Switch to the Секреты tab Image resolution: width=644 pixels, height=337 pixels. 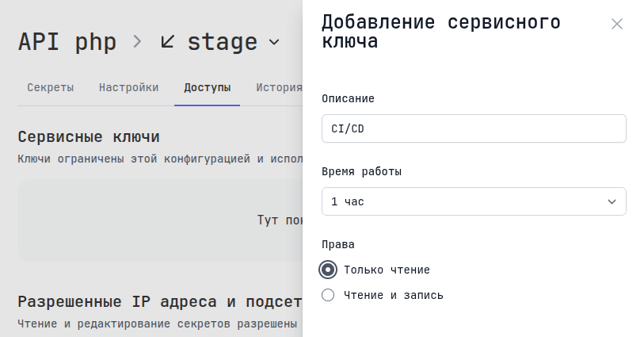(51, 87)
